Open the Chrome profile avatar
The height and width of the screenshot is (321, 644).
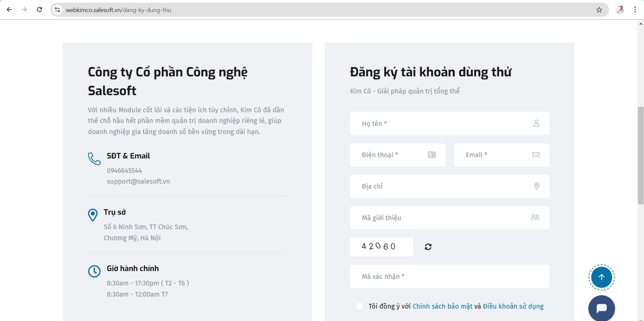pos(620,10)
